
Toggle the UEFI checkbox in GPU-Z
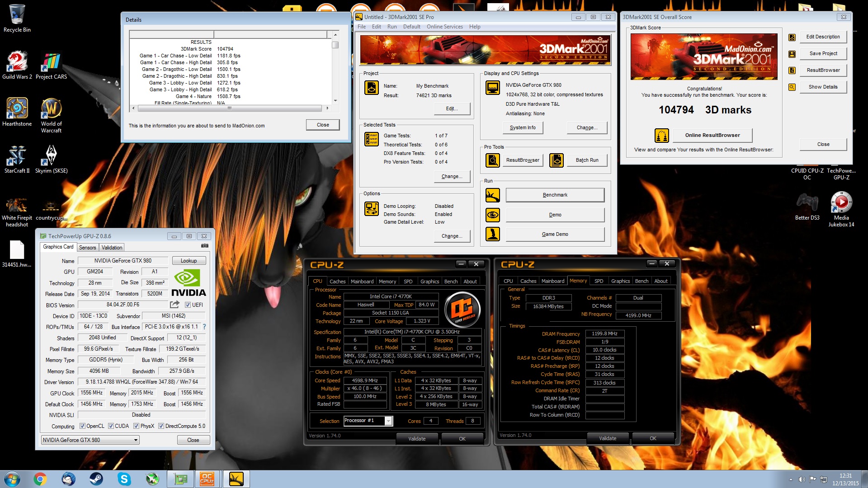tap(188, 305)
